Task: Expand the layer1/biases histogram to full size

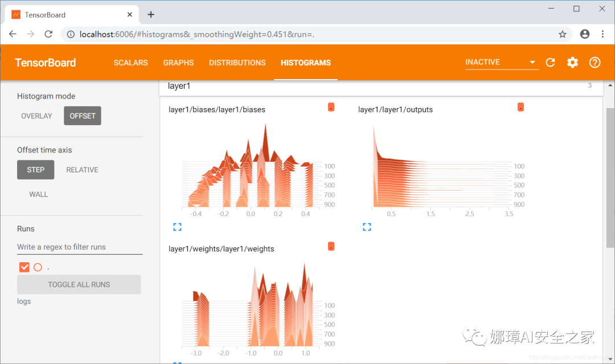Action: pos(177,227)
